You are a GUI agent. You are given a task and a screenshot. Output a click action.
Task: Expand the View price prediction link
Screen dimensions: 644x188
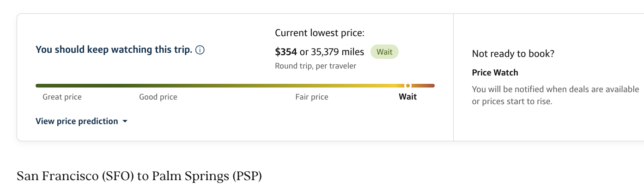tap(77, 121)
